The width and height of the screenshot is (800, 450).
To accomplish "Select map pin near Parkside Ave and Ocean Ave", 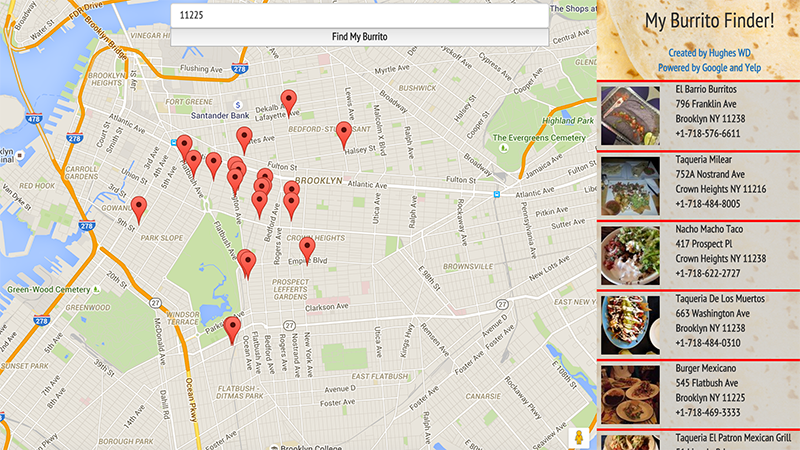I will 232,330.
